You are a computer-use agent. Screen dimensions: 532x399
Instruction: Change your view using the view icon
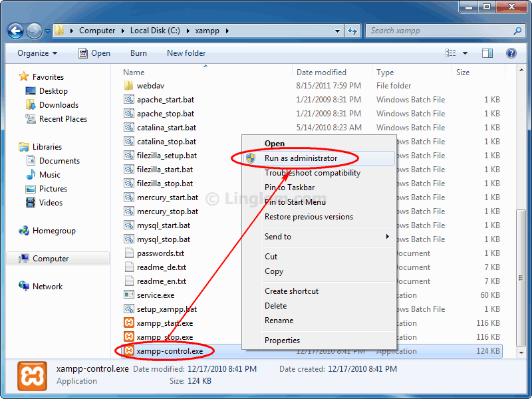451,53
